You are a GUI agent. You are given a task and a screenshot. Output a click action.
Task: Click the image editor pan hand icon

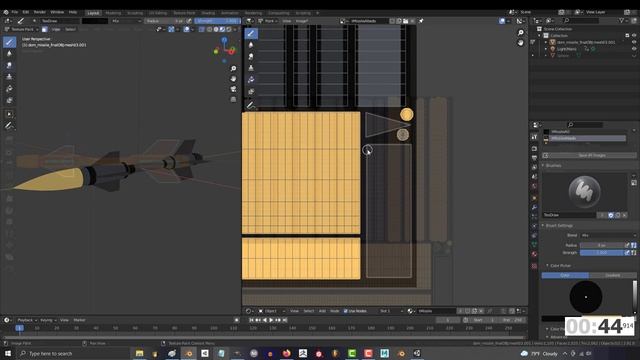point(520,43)
